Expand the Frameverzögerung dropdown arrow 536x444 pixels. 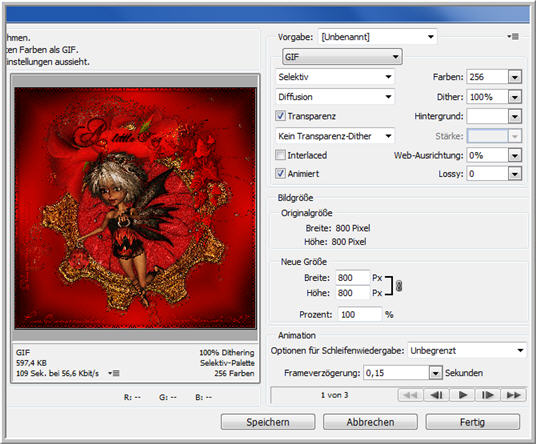(436, 373)
